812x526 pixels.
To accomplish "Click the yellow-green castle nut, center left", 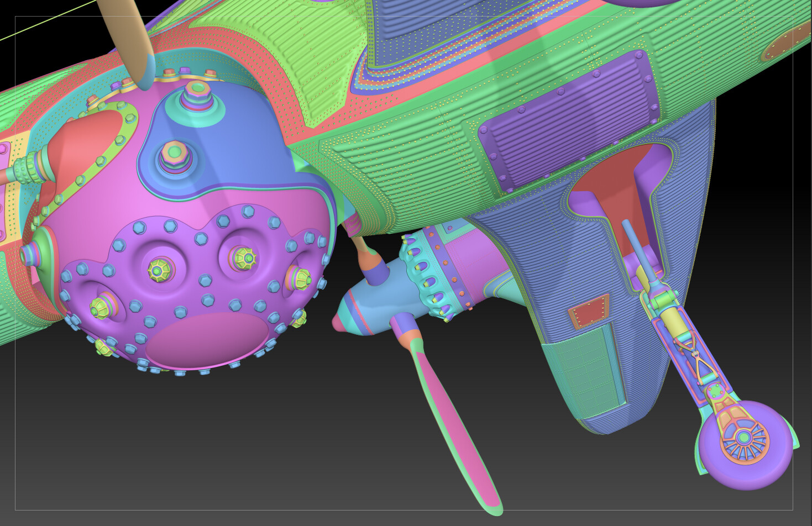I will (159, 271).
